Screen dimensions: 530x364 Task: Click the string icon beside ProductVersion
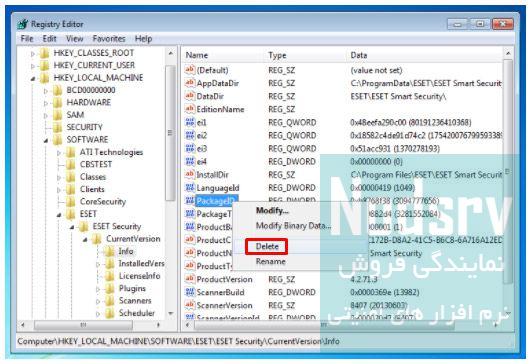click(190, 279)
